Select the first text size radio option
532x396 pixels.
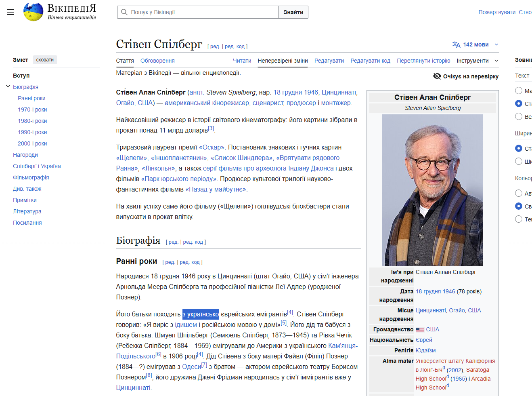(x=519, y=91)
